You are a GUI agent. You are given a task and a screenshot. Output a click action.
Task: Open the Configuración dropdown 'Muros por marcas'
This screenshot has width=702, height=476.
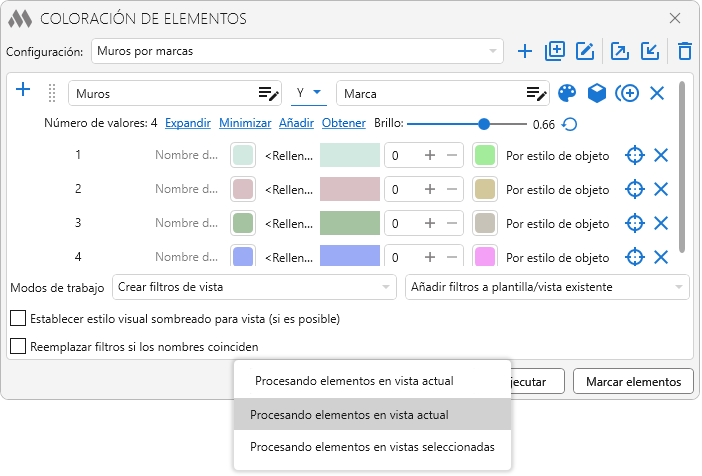coord(298,51)
